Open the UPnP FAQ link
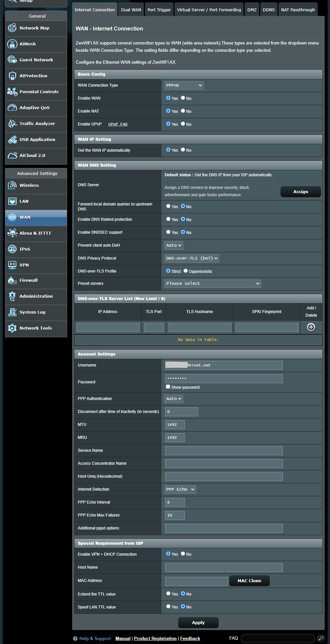Viewport: 330px width, 644px height. pyautogui.click(x=118, y=124)
